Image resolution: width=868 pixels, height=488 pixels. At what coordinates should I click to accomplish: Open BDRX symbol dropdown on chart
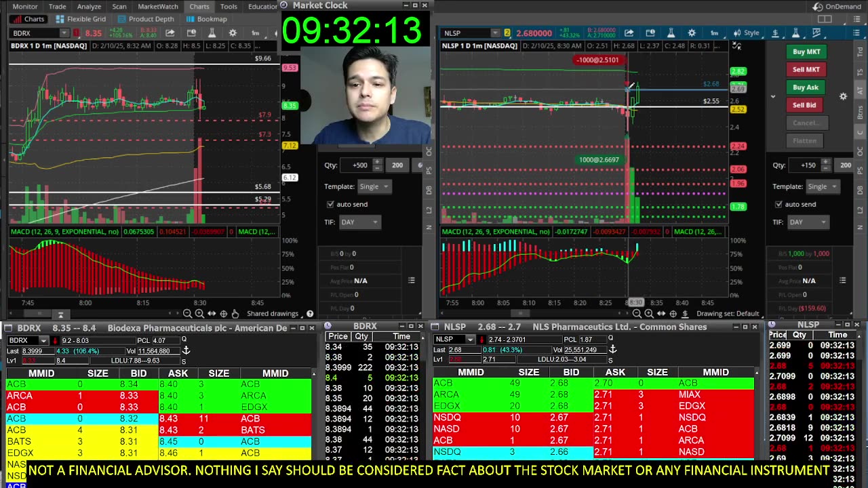click(64, 33)
